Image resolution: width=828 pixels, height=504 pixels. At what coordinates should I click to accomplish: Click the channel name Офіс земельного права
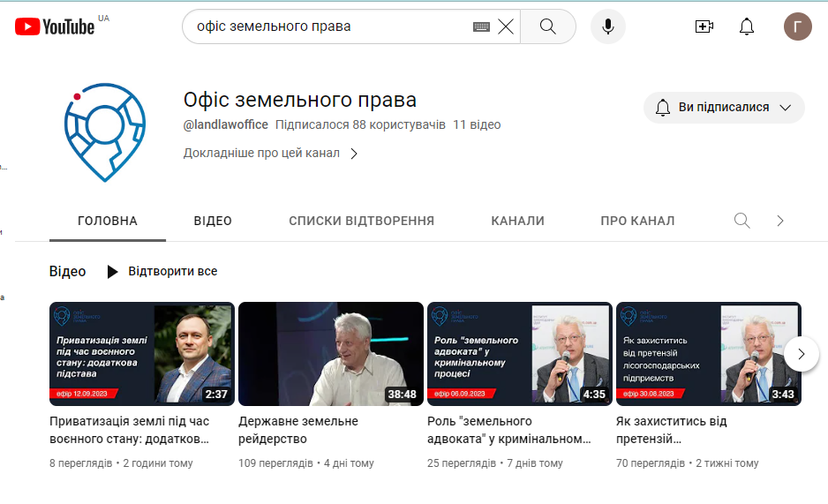[300, 100]
